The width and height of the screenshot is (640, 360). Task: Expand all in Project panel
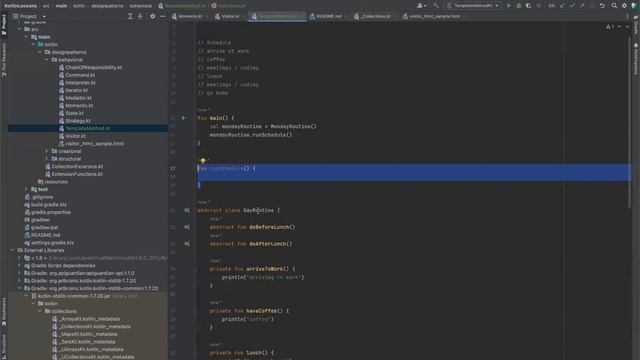(130, 16)
